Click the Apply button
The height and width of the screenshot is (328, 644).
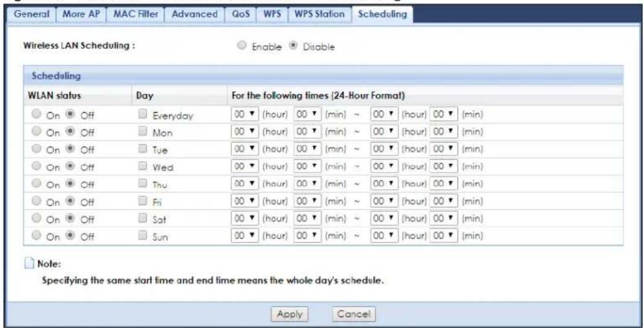[x=289, y=314]
